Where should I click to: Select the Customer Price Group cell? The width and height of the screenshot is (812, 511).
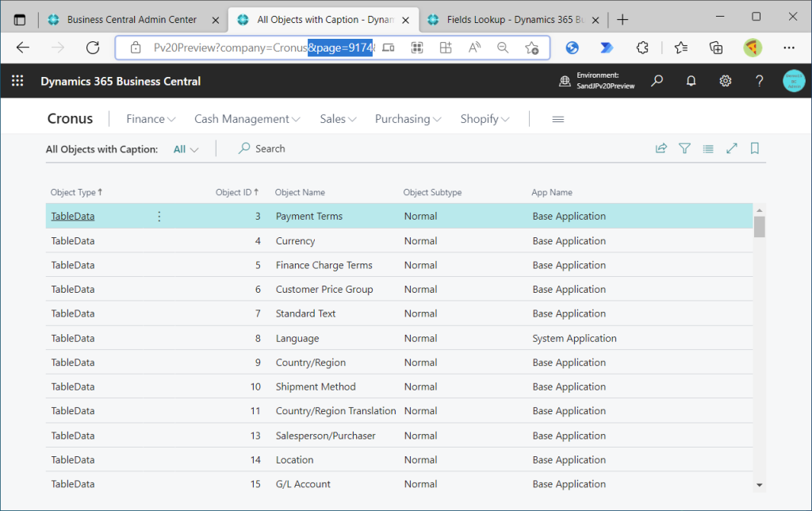click(x=324, y=289)
